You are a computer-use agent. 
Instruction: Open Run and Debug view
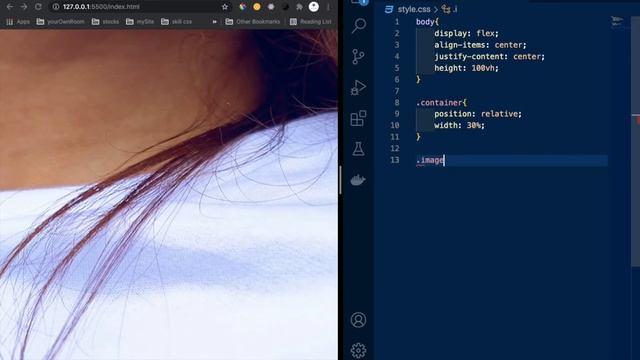tap(358, 87)
